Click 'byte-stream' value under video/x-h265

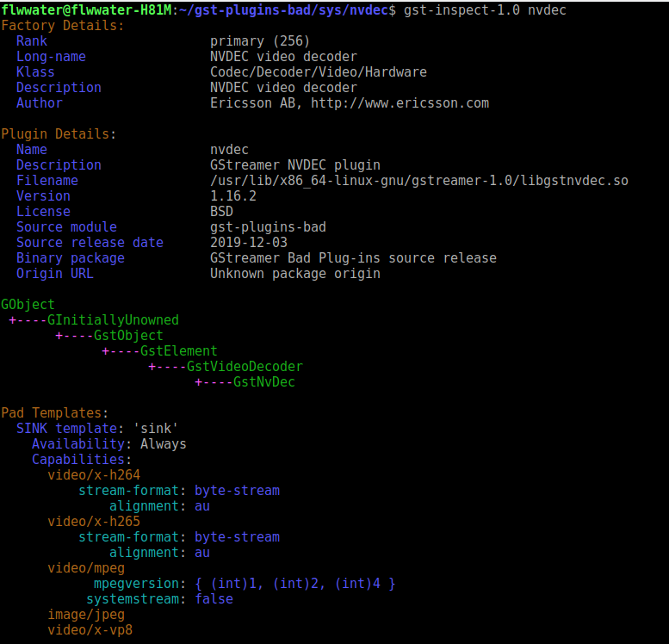point(237,537)
